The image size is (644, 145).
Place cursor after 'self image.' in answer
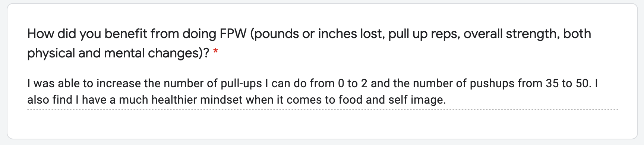tap(446, 100)
